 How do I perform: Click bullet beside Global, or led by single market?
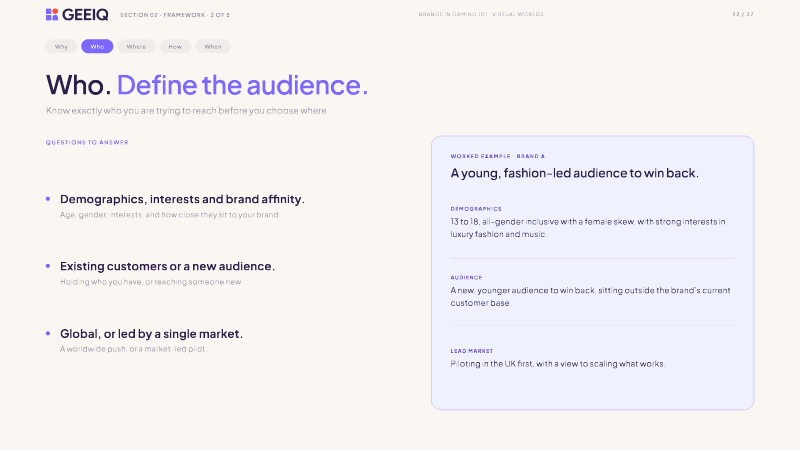coord(48,333)
